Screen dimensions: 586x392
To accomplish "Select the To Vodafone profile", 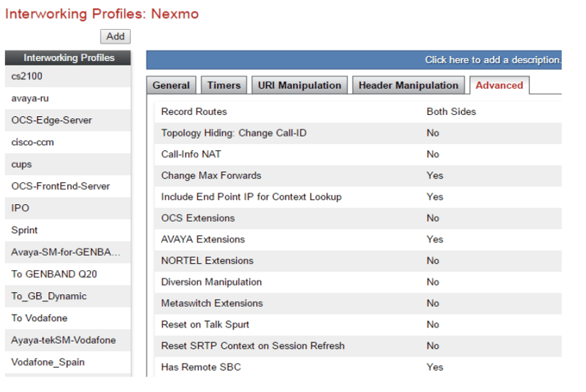I will 67,318.
